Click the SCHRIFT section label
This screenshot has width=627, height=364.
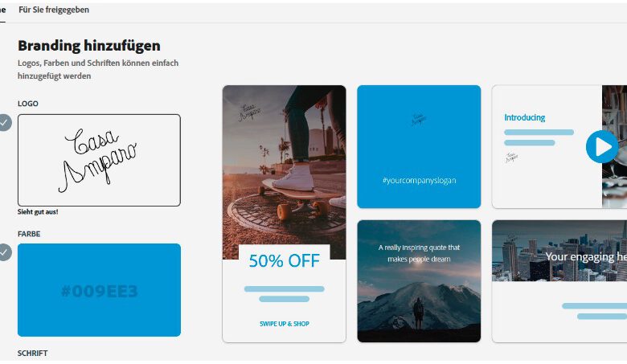tap(32, 354)
